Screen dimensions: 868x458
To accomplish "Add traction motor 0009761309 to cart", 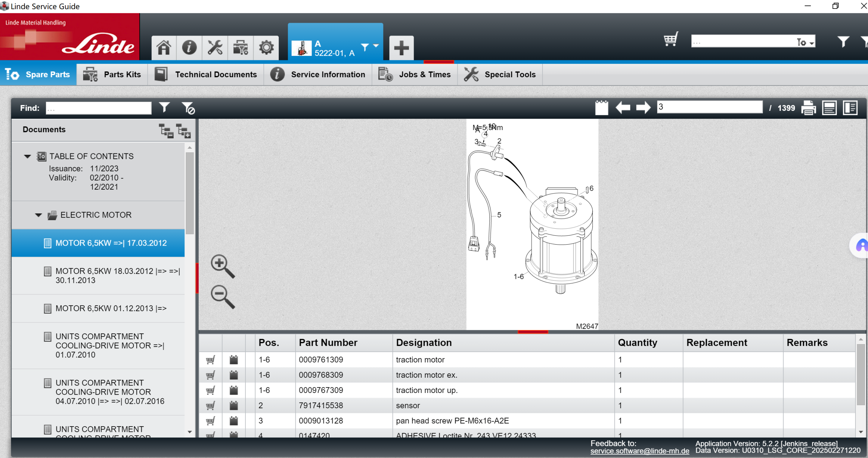I will pyautogui.click(x=211, y=360).
